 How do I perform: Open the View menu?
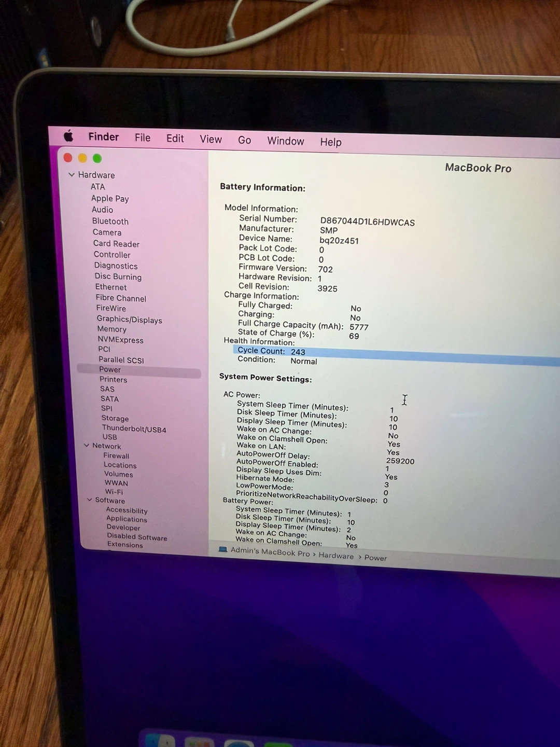[211, 140]
